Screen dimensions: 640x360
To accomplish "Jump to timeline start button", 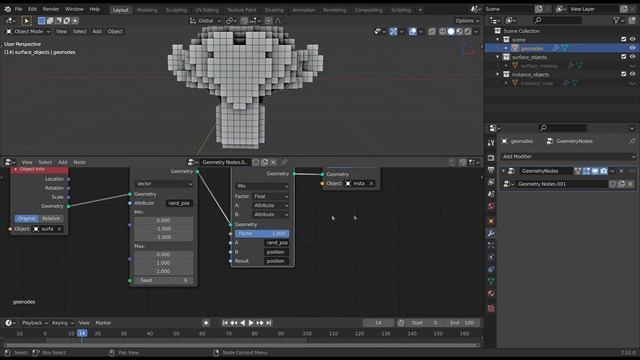I will pyautogui.click(x=225, y=323).
